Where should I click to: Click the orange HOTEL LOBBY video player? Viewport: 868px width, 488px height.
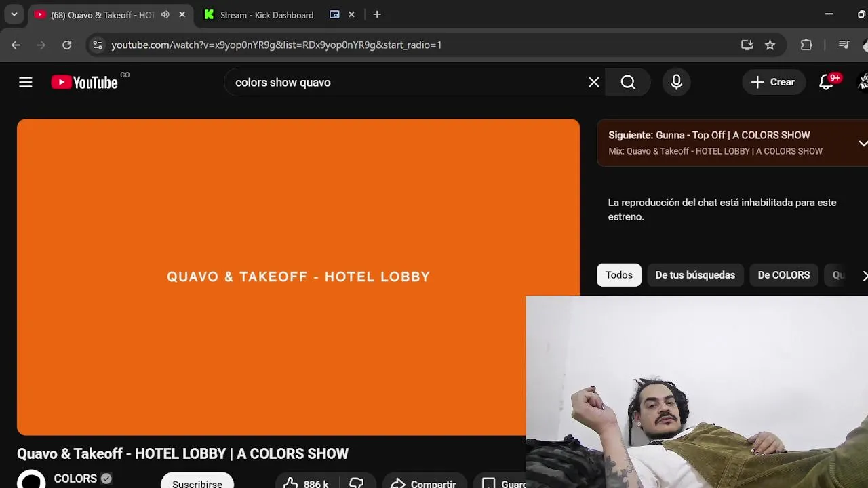pyautogui.click(x=298, y=277)
